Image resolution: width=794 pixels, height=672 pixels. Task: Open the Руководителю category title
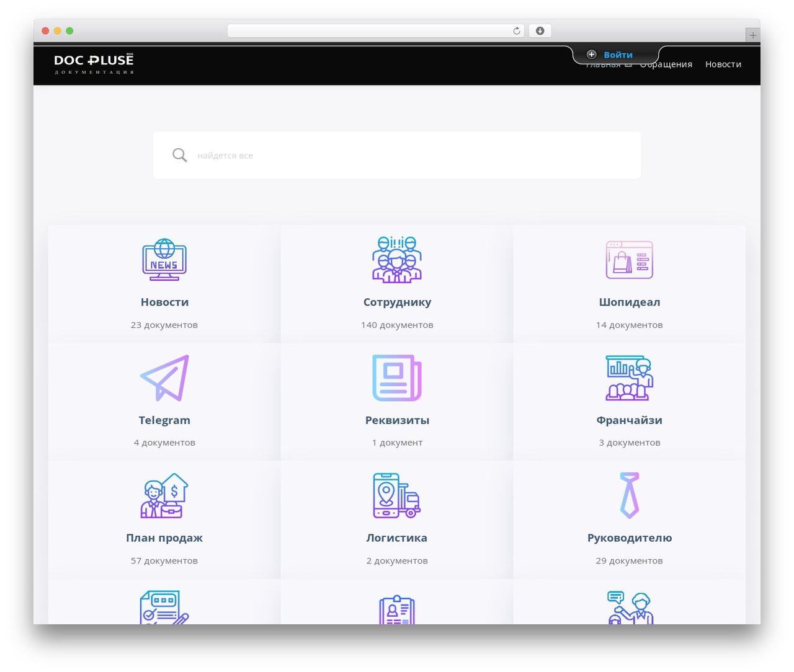pos(630,538)
